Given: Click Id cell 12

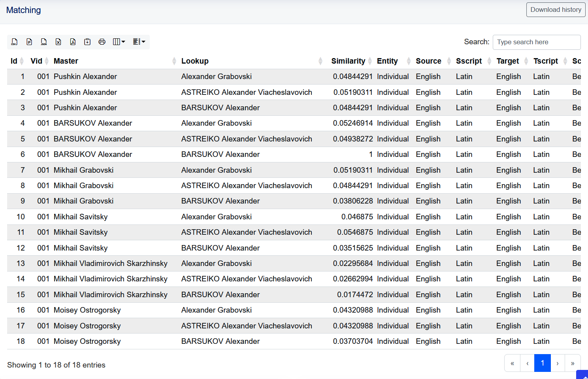Looking at the screenshot, I should tap(21, 248).
